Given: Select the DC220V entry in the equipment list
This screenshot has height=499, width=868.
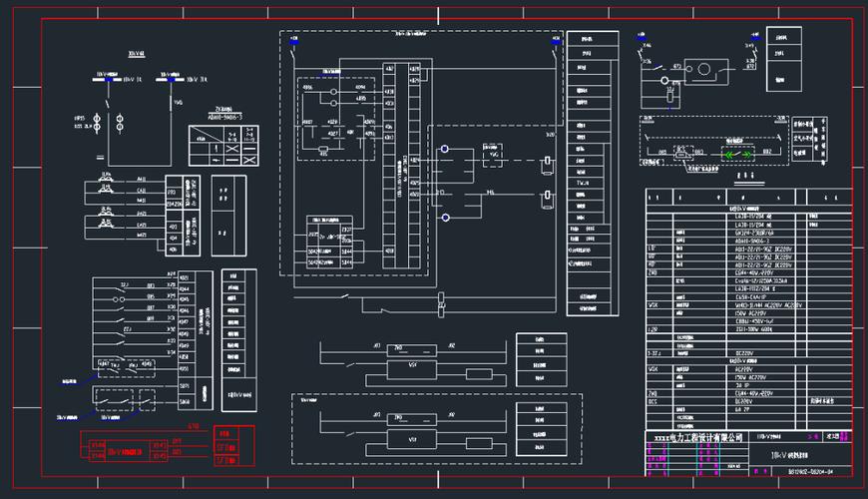Looking at the screenshot, I should [742, 352].
